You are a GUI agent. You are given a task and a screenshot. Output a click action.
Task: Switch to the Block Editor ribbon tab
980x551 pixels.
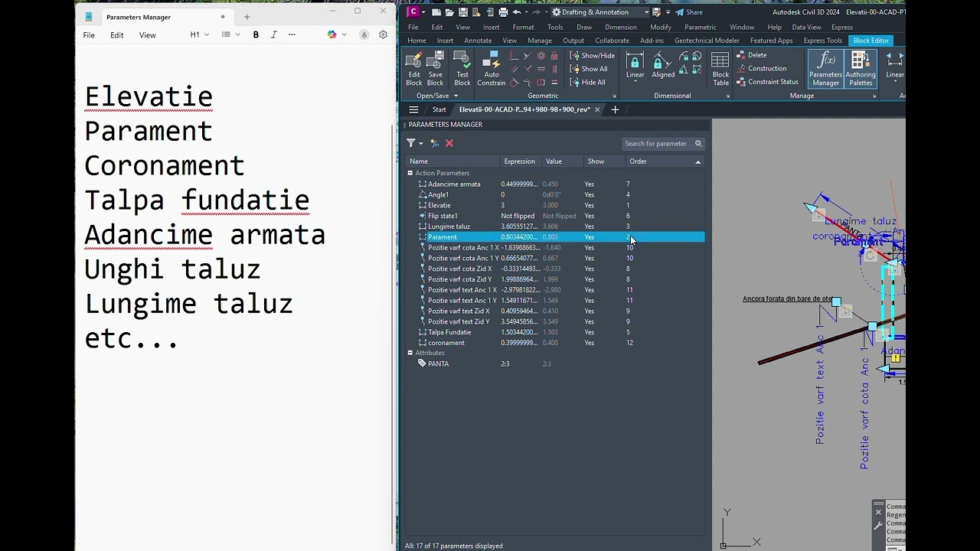(871, 41)
